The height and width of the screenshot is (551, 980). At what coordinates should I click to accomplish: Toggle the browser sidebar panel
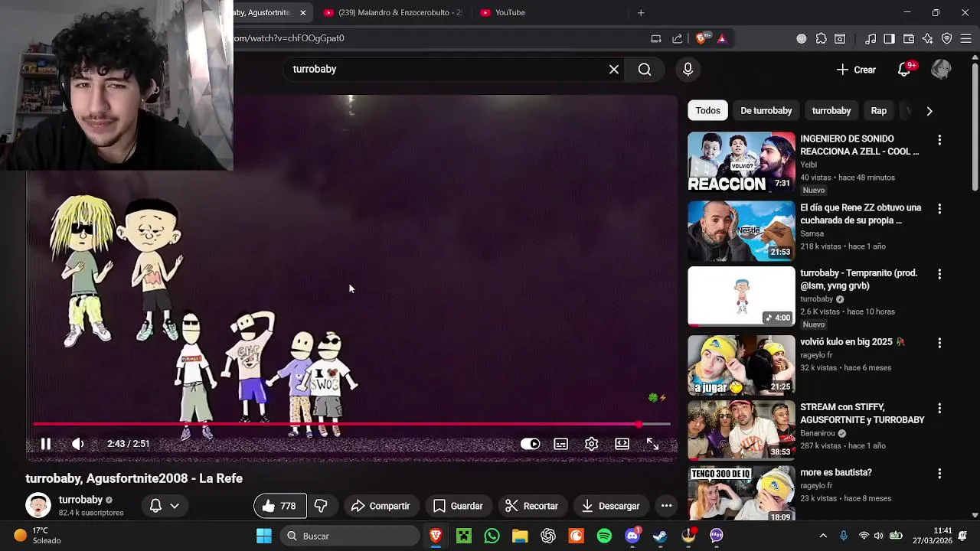click(x=889, y=38)
